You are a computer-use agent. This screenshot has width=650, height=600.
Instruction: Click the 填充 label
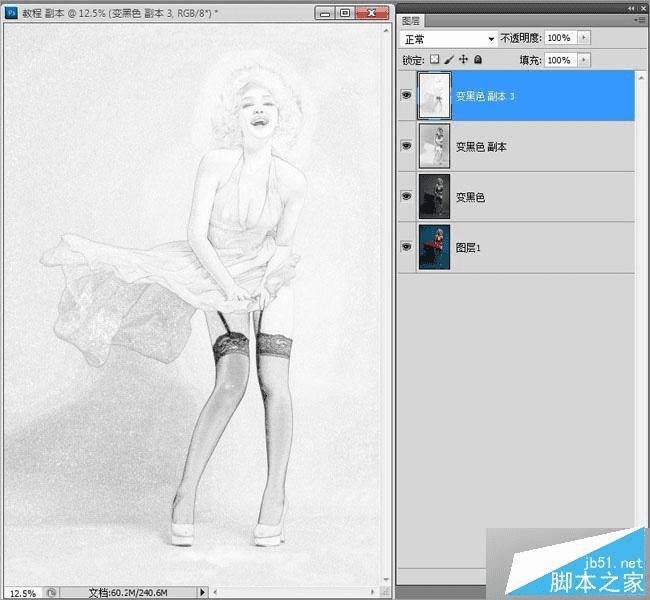(x=530, y=61)
